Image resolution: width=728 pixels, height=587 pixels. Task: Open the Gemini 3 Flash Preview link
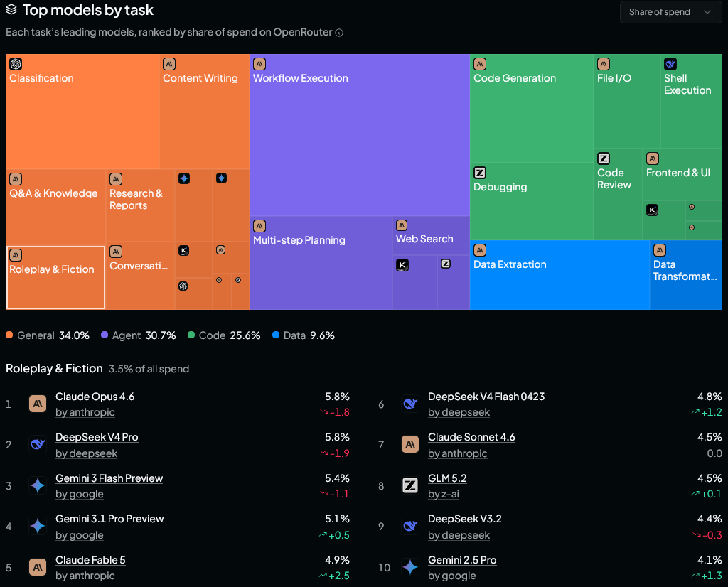pyautogui.click(x=109, y=478)
